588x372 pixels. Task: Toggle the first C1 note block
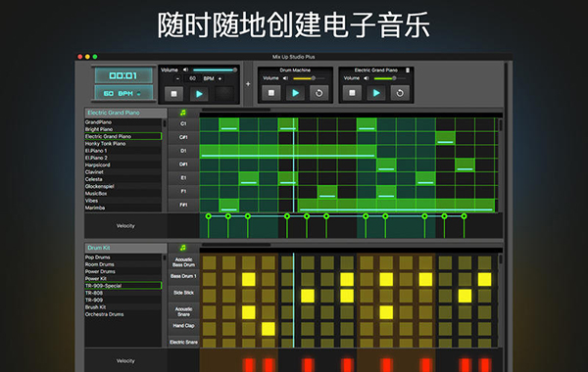coord(228,124)
